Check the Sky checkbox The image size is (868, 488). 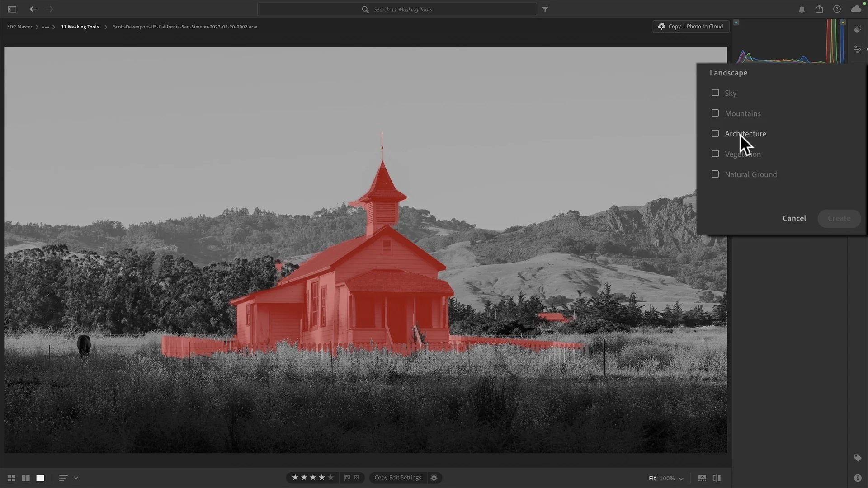(715, 93)
